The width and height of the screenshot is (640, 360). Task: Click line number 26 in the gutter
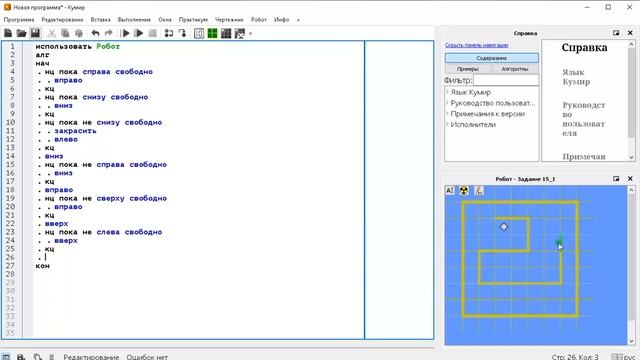pyautogui.click(x=11, y=257)
